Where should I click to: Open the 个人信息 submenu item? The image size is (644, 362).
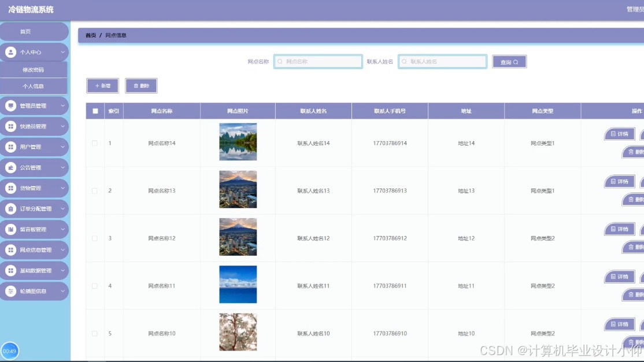pyautogui.click(x=34, y=86)
